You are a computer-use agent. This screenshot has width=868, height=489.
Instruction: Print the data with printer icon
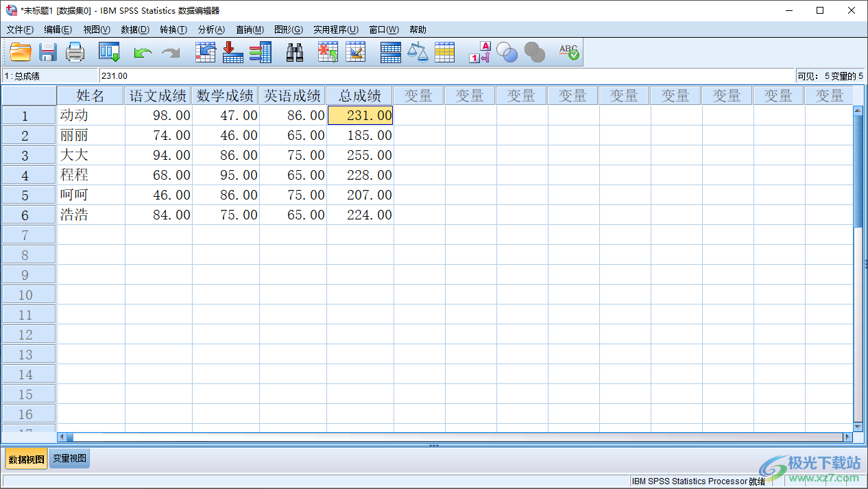tap(75, 52)
